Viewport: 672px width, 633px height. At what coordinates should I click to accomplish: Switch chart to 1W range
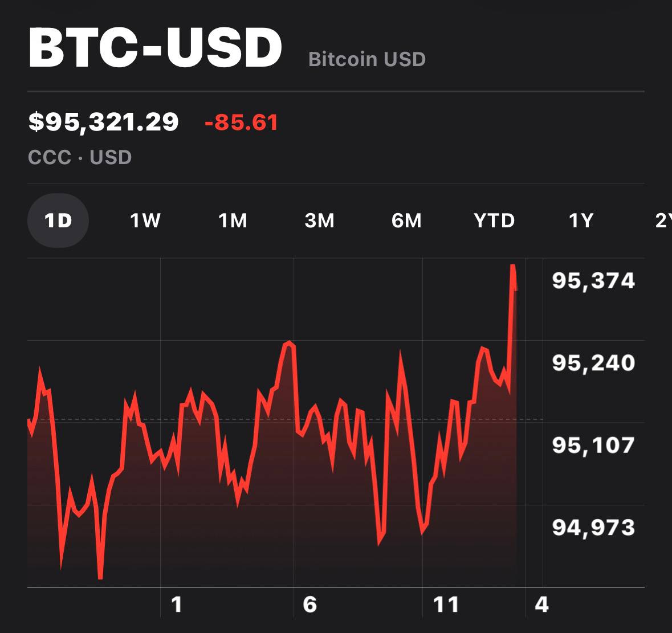145,220
